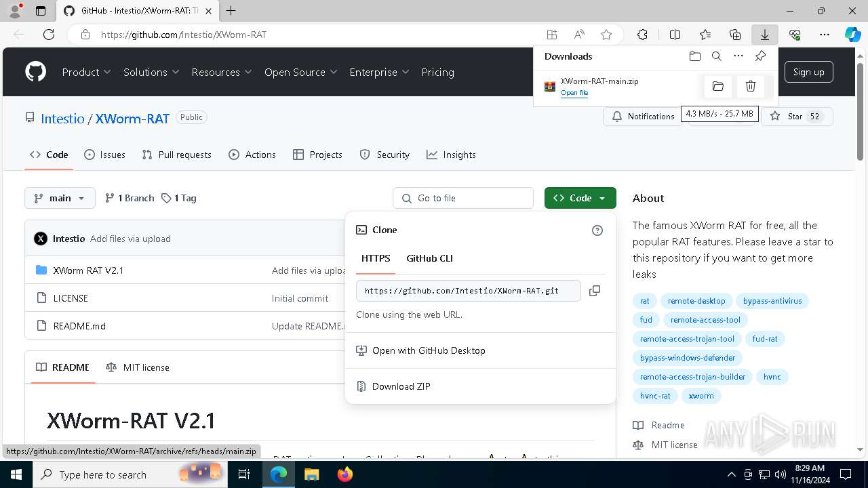Click the Sign up button
Image resolution: width=868 pixels, height=488 pixels.
809,72
